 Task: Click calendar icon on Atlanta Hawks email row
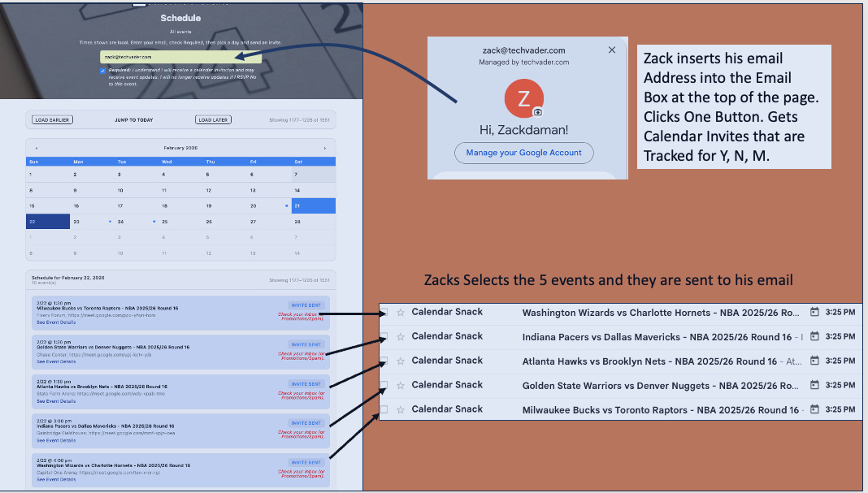814,361
